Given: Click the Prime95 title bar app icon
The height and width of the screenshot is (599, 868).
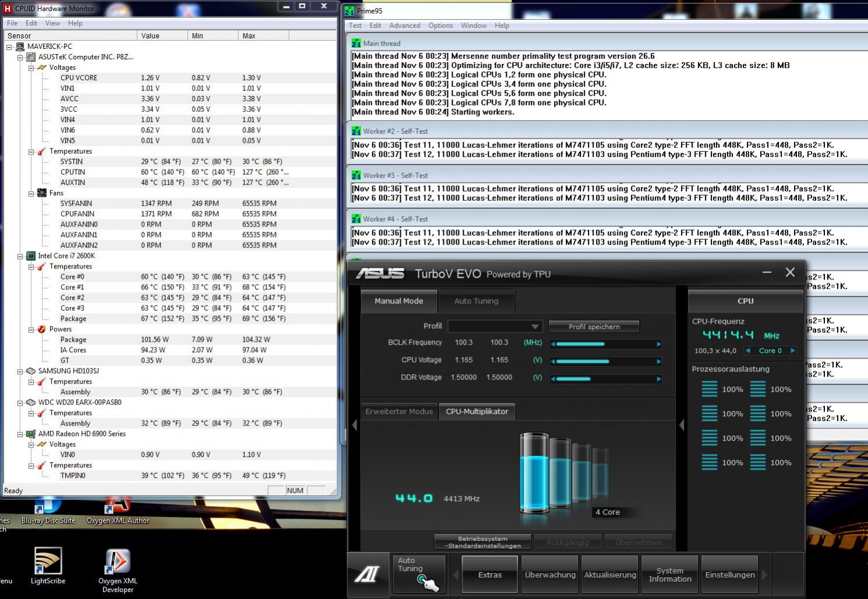Looking at the screenshot, I should point(350,10).
